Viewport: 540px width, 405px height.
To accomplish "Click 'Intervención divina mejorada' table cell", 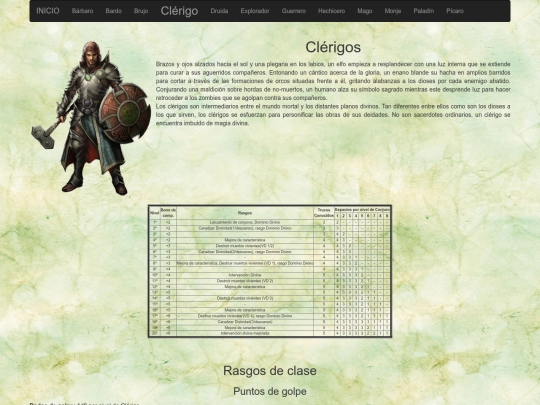I will (245, 333).
